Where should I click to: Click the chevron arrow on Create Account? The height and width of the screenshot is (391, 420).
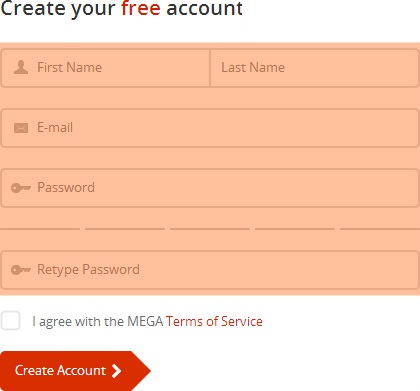[116, 371]
